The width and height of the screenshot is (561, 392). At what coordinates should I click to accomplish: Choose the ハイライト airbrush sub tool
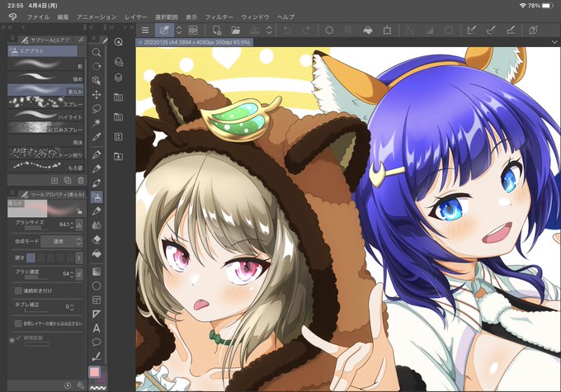coord(46,116)
